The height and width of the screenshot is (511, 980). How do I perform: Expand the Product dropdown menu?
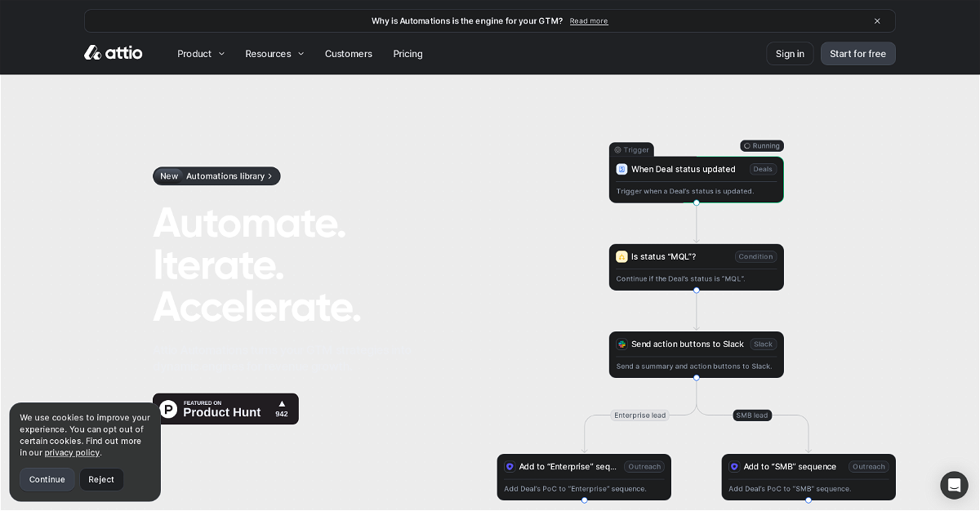(x=201, y=54)
